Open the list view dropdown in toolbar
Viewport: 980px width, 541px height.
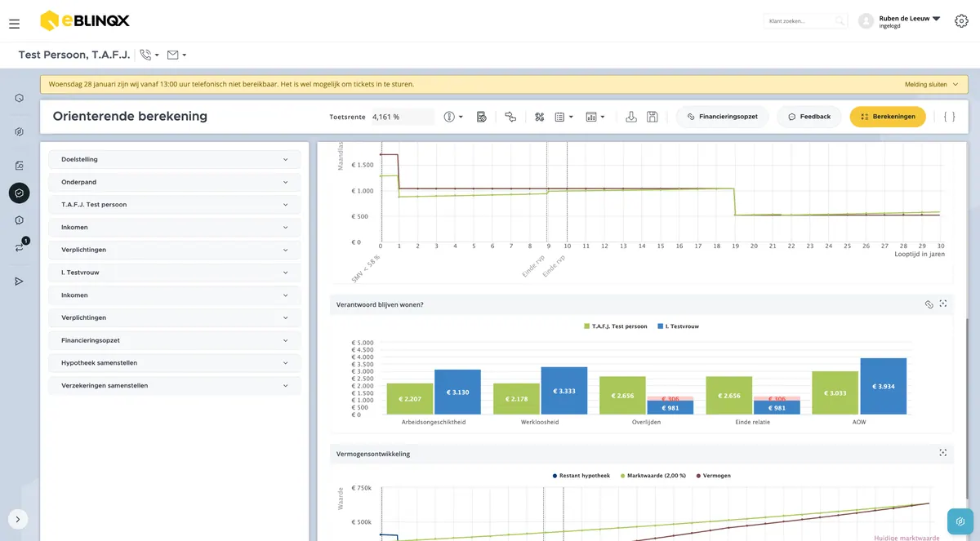coord(563,117)
